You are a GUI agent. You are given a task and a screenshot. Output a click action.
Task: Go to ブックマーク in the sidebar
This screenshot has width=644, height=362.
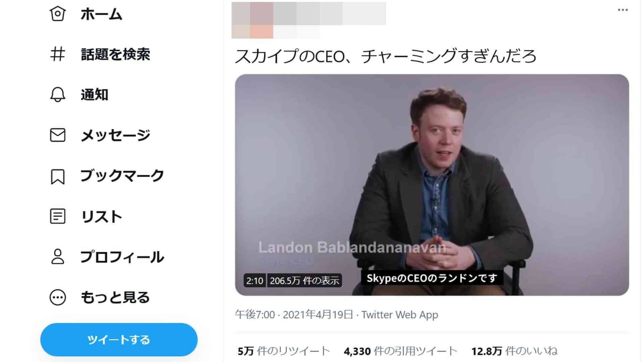[122, 176]
